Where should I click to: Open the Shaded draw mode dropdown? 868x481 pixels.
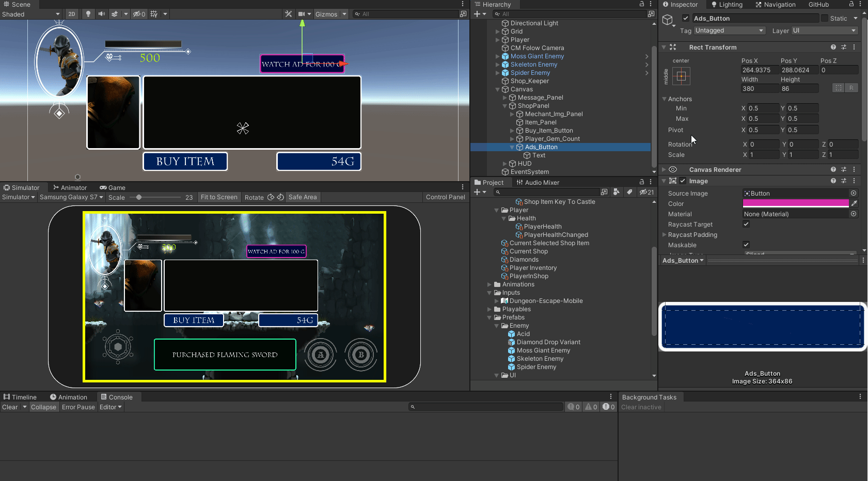click(31, 14)
